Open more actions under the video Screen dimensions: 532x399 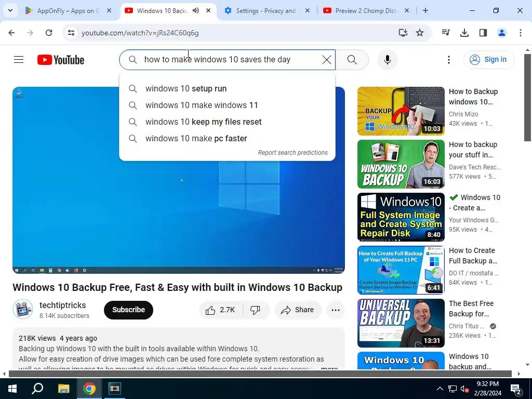click(x=335, y=310)
